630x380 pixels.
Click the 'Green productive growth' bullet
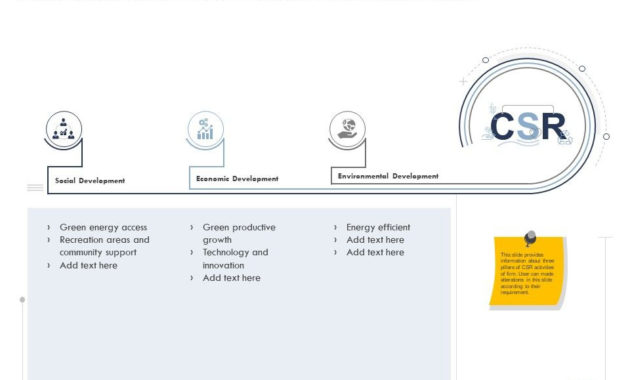point(239,233)
